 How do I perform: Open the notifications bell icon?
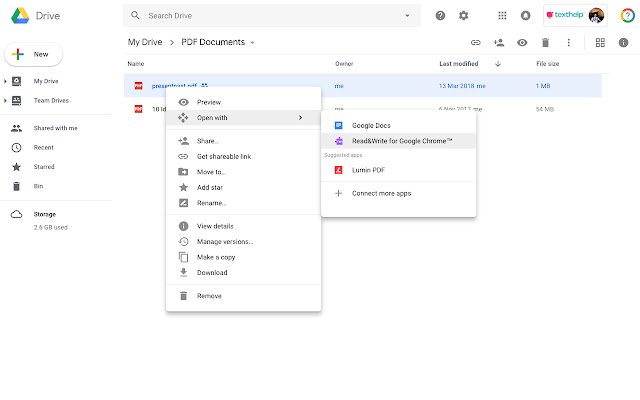tap(525, 16)
